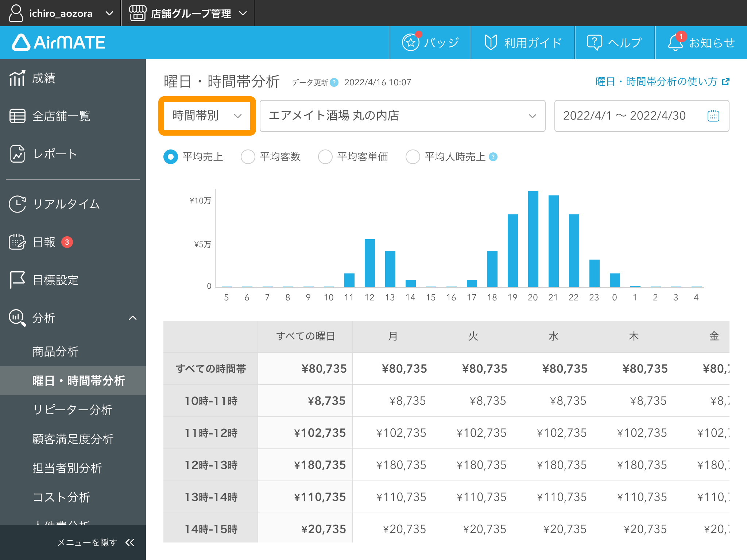
Task: Select the 平均売上 radio button
Action: point(170,157)
